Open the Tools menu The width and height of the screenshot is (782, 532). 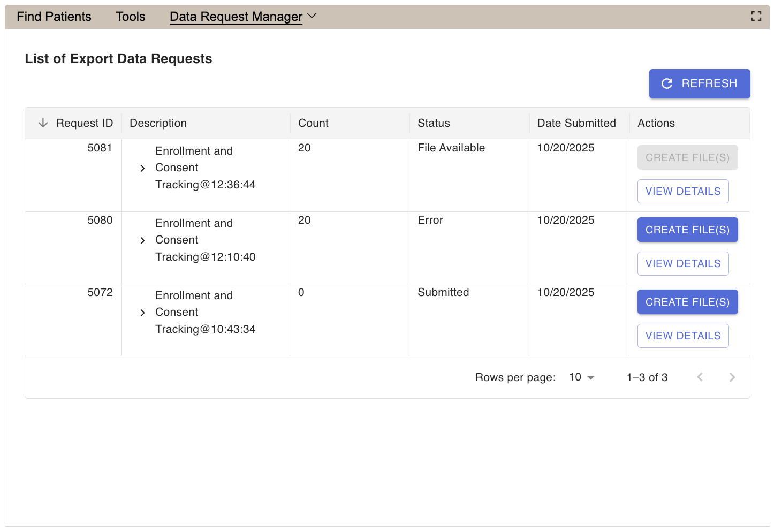pos(131,17)
